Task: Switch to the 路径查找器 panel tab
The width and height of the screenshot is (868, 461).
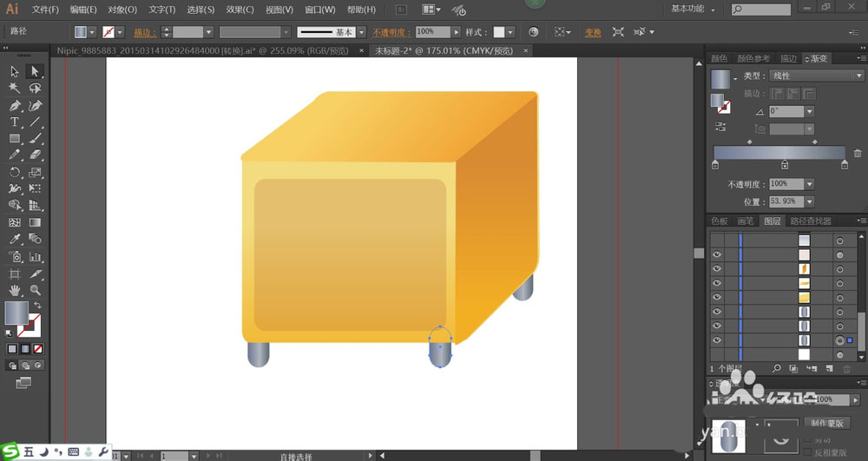Action: [x=811, y=221]
